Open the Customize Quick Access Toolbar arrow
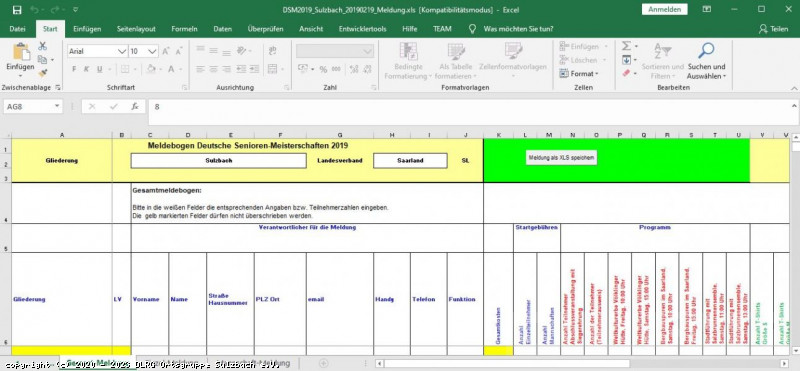 (x=76, y=10)
